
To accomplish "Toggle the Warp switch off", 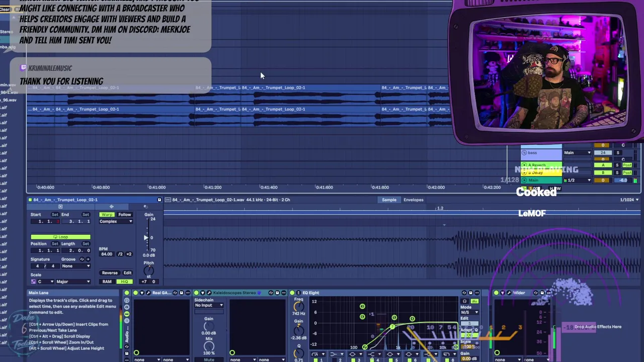I will [x=107, y=215].
